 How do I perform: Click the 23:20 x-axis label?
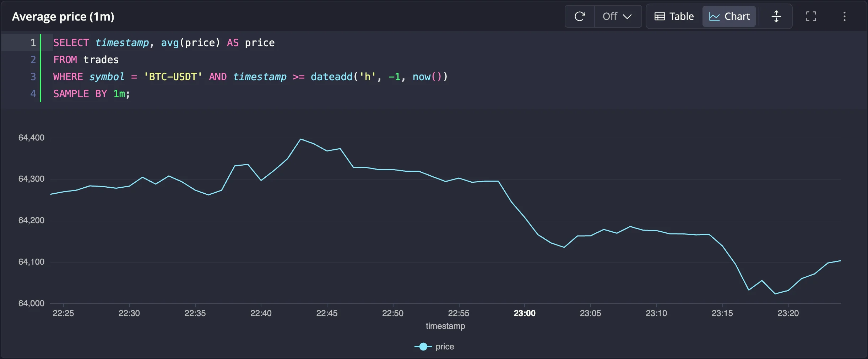click(x=788, y=313)
